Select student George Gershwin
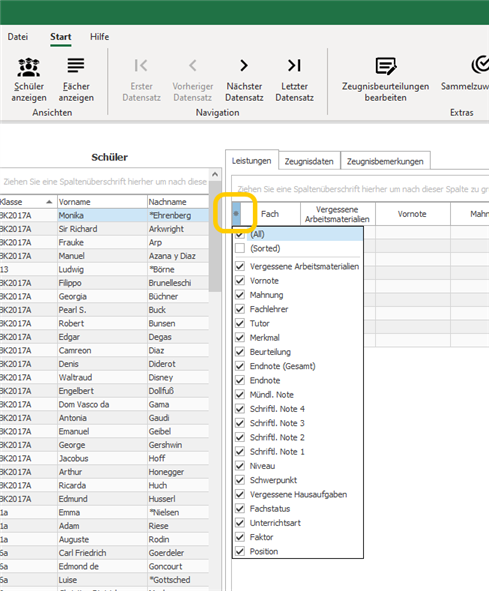Screen dimensions: 489x591 [104, 445]
